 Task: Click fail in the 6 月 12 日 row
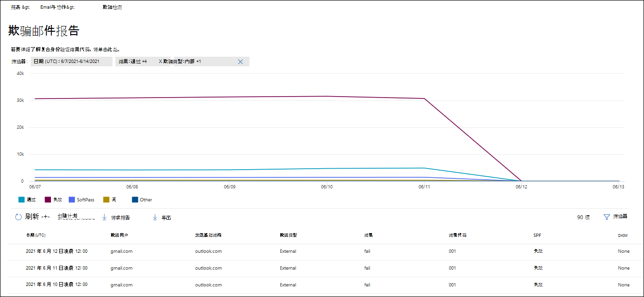click(x=367, y=251)
